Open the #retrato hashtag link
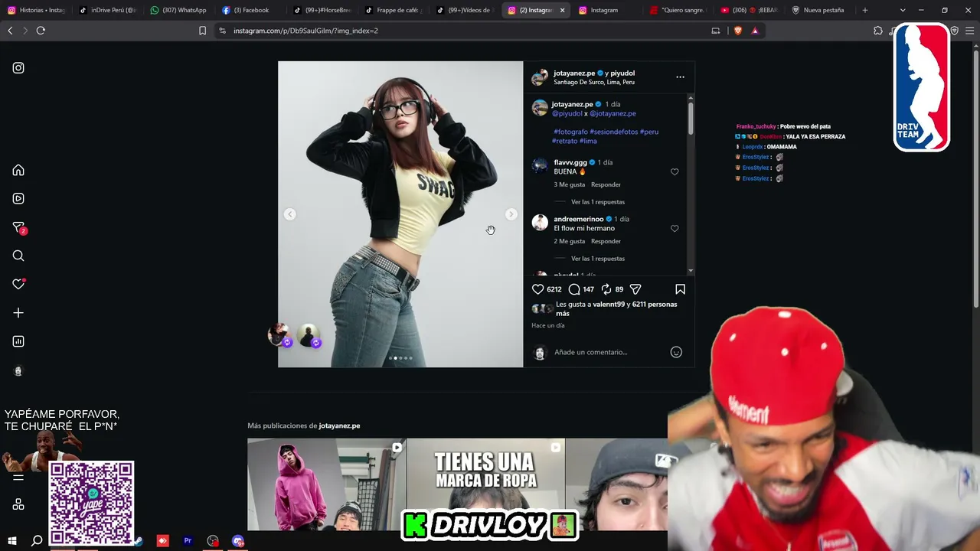This screenshot has width=980, height=551. [x=564, y=141]
